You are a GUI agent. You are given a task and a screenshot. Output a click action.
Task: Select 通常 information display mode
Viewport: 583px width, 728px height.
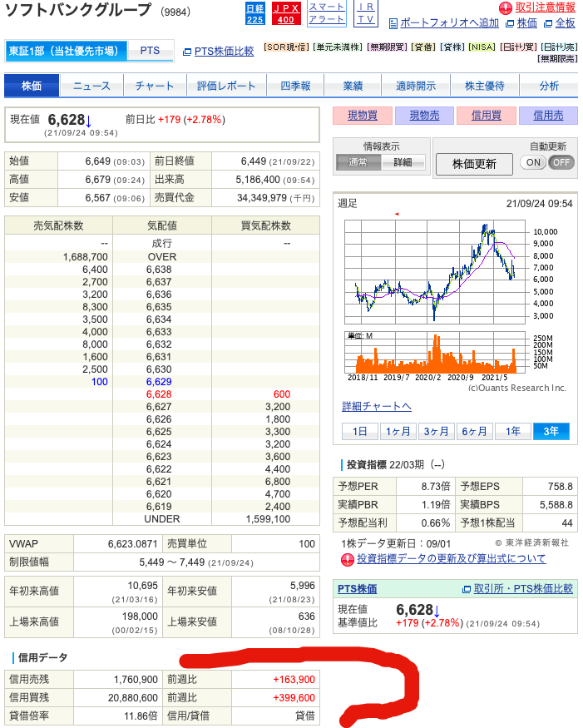(x=358, y=162)
